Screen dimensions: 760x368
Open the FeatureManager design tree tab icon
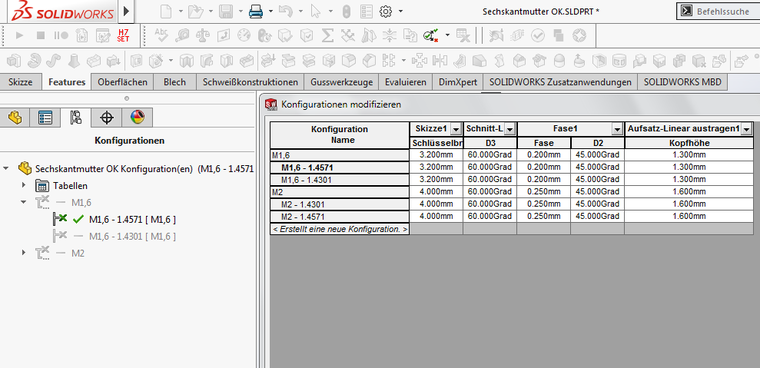[15, 117]
